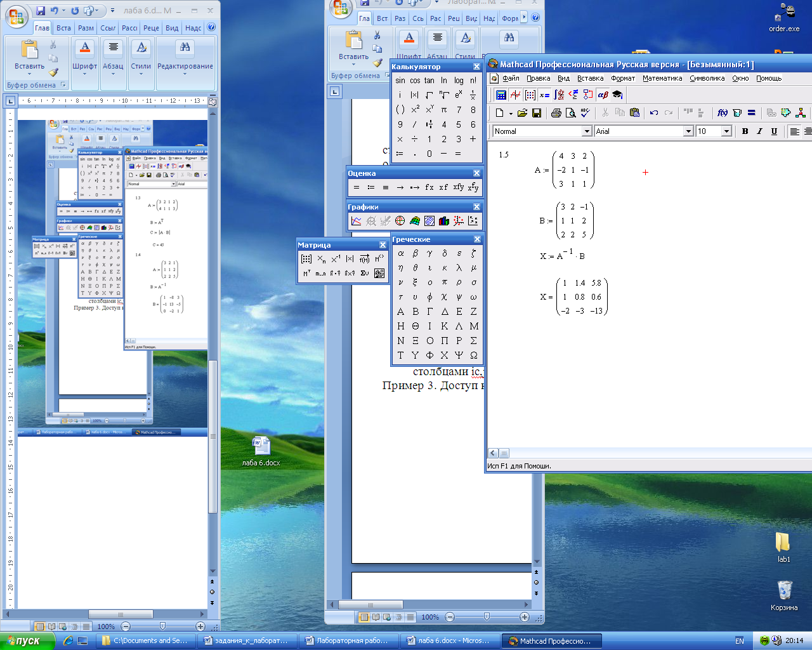Click the matrix inverse X⁻¹ button in Матрица
The width and height of the screenshot is (812, 650).
tap(336, 259)
